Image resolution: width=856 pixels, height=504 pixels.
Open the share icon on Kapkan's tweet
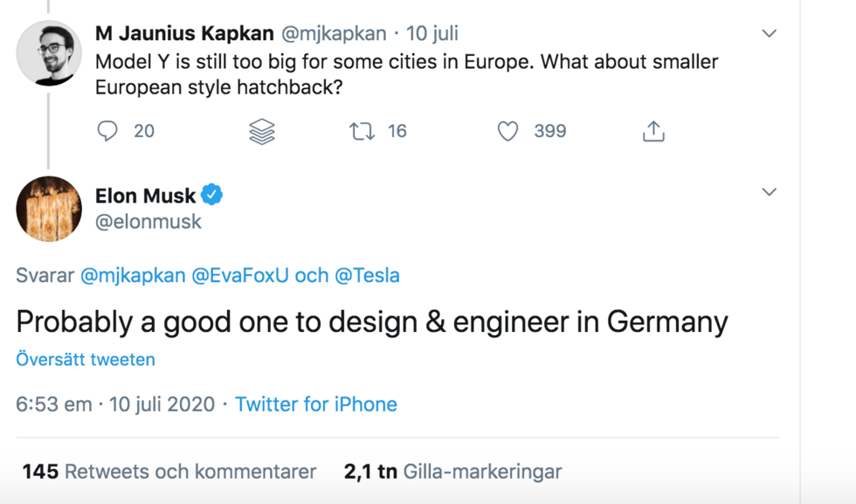pos(653,130)
